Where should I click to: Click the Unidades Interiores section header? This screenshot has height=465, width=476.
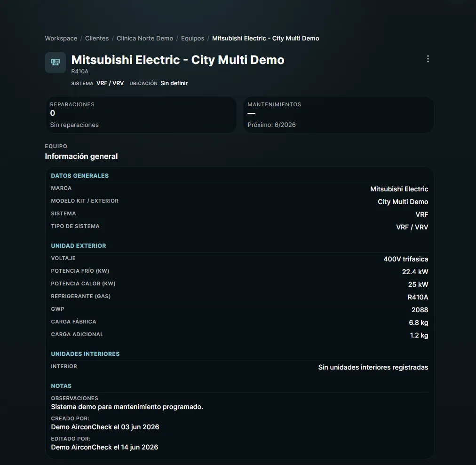click(85, 354)
